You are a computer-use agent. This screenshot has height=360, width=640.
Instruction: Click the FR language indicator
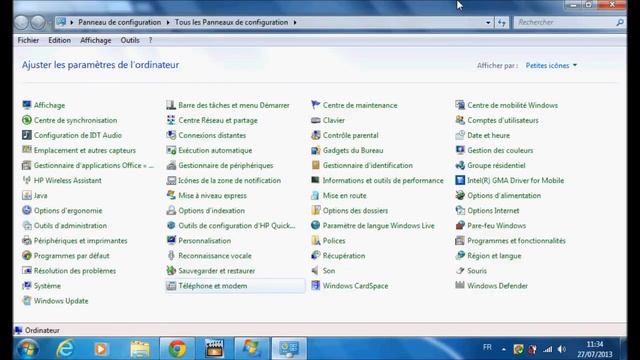click(487, 347)
